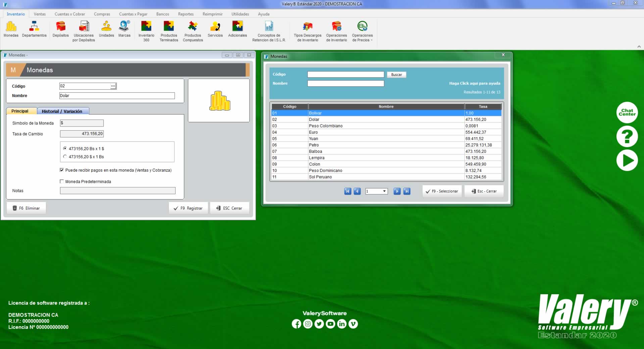Click Haga Click aqui para ayuda
The image size is (644, 349).
(x=475, y=83)
